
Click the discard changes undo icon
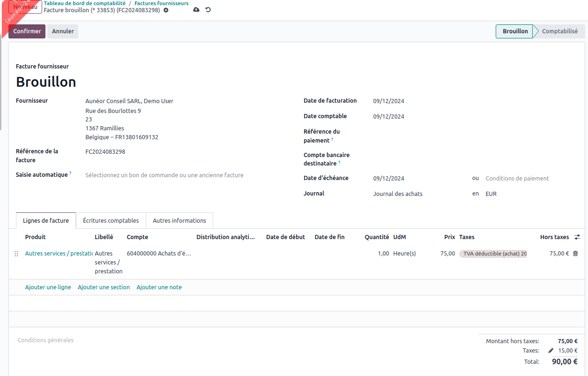click(208, 10)
